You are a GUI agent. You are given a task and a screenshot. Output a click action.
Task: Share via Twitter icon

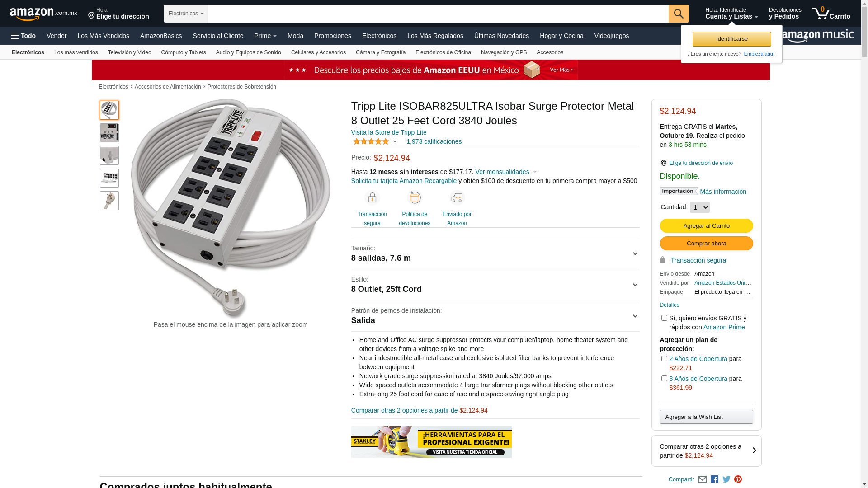[x=726, y=479]
